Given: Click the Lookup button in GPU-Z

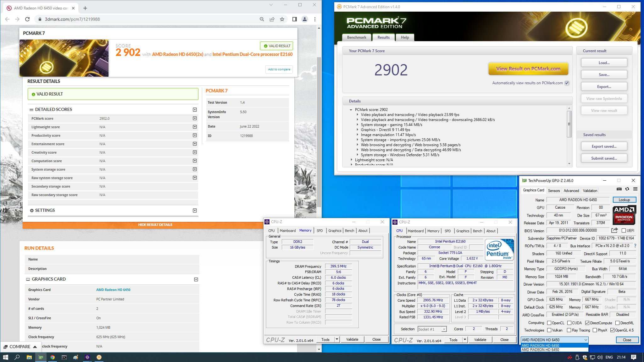Looking at the screenshot, I should coord(624,200).
